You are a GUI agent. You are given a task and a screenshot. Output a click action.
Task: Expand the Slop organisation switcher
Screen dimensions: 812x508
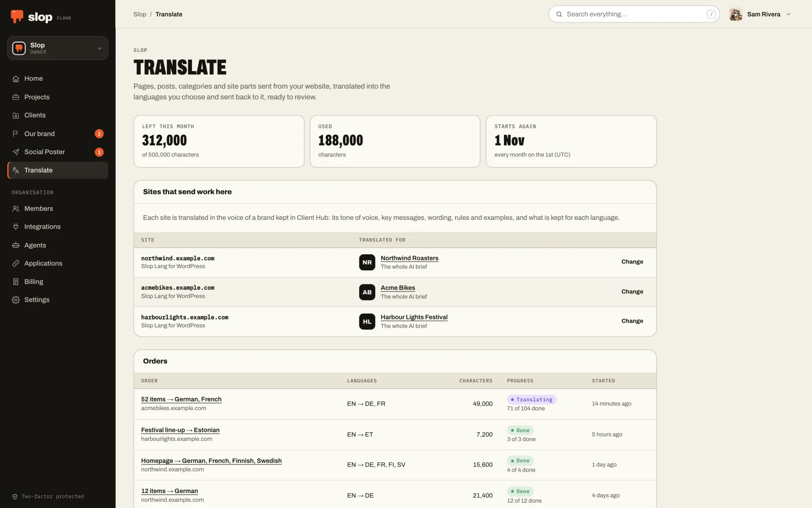(x=58, y=48)
